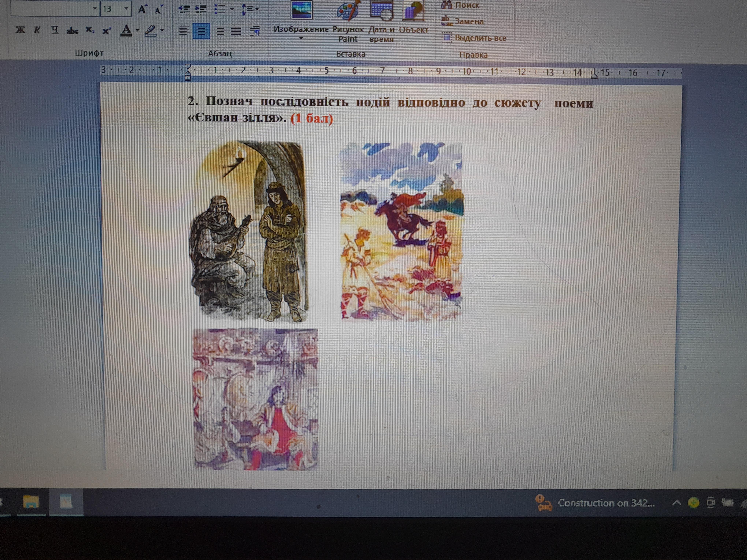Click the «Євшан-зілля» heading text
The width and height of the screenshot is (747, 560).
pos(237,117)
